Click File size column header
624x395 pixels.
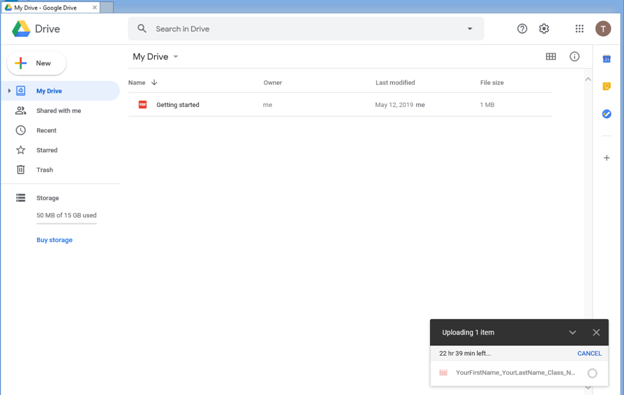point(492,83)
